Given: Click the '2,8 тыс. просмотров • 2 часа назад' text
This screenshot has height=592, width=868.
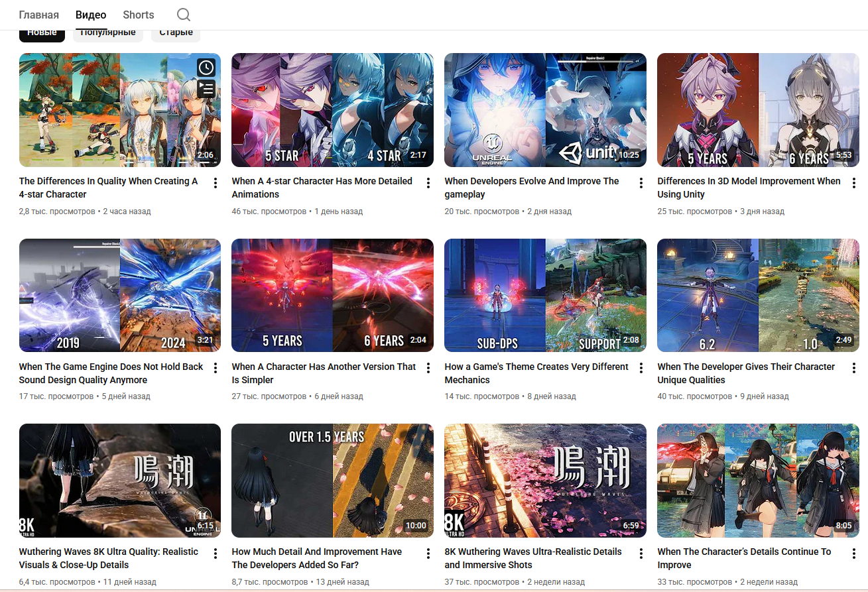Looking at the screenshot, I should click(85, 211).
